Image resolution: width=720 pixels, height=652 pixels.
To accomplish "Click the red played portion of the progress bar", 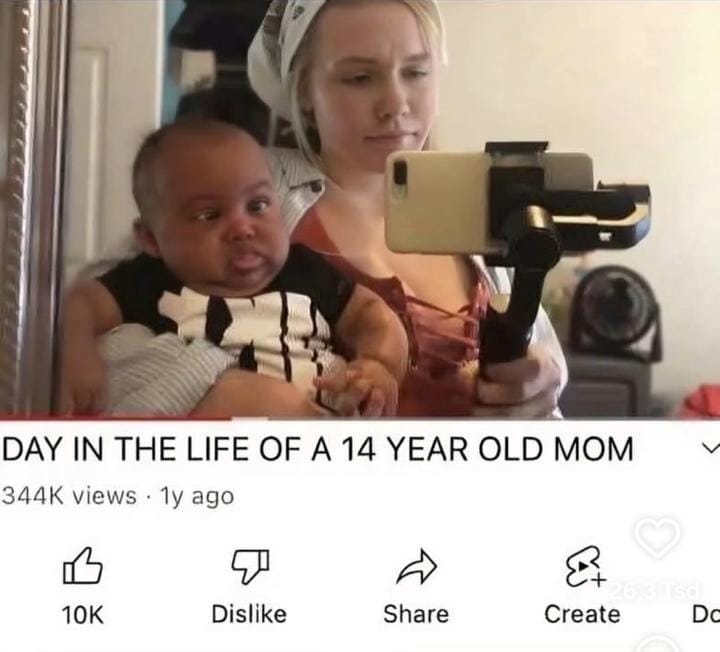I will 115,418.
